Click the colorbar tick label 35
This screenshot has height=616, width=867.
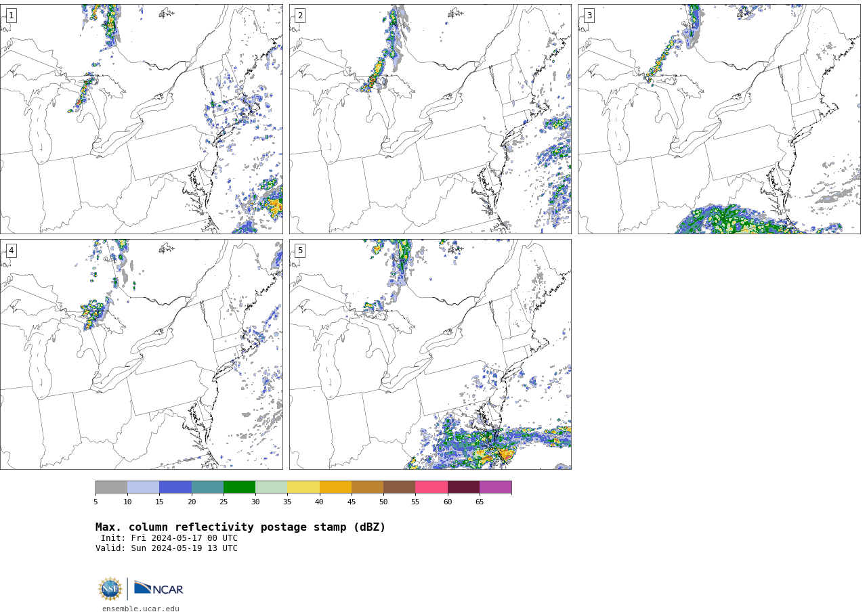pos(287,502)
